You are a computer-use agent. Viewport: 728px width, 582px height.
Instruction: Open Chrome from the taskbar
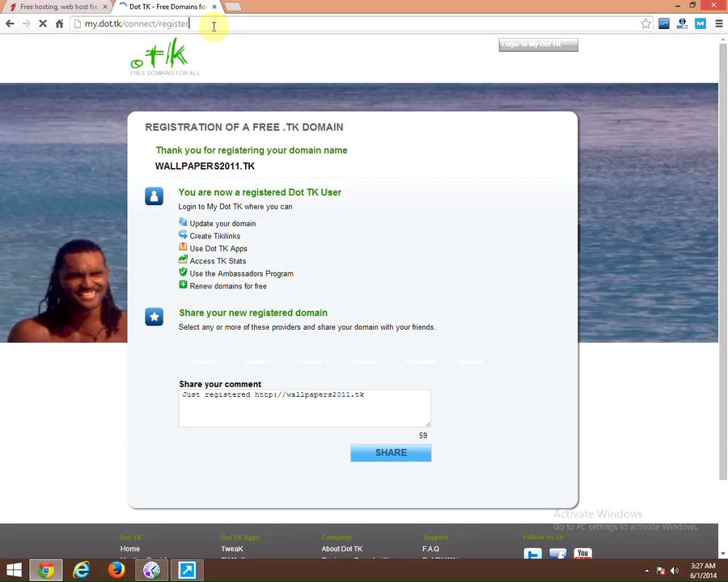pos(46,570)
